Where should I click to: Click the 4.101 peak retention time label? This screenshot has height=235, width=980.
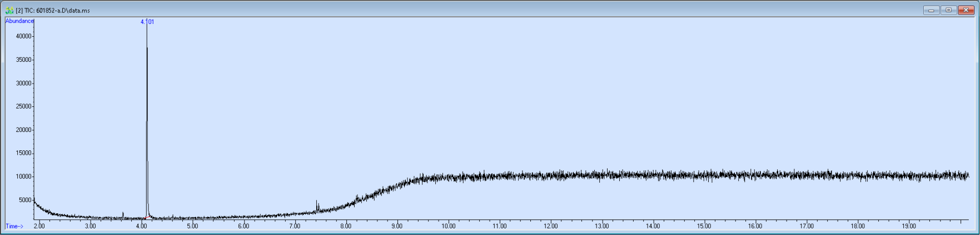[x=147, y=22]
